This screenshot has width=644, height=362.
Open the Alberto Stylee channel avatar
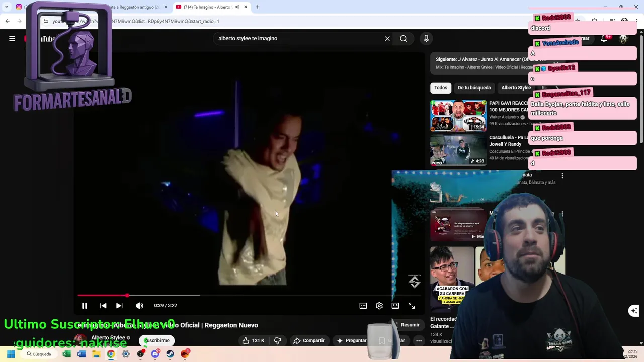click(x=80, y=340)
